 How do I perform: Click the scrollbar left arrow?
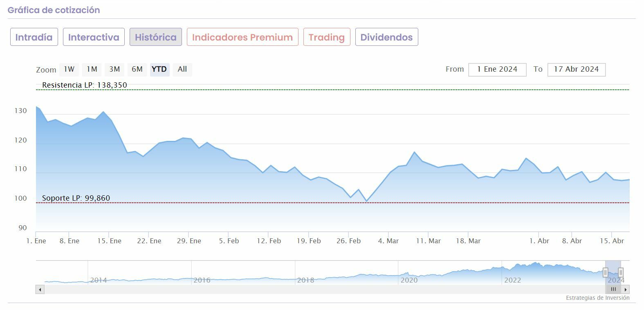click(40, 290)
